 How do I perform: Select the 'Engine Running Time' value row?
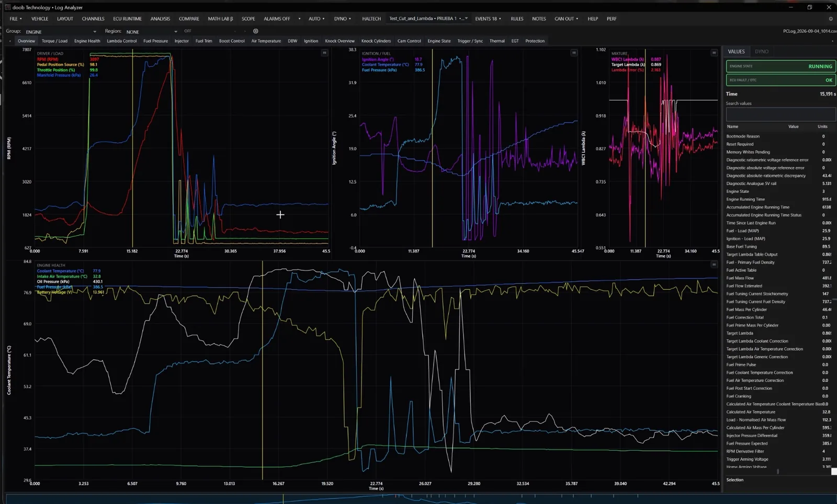(779, 199)
